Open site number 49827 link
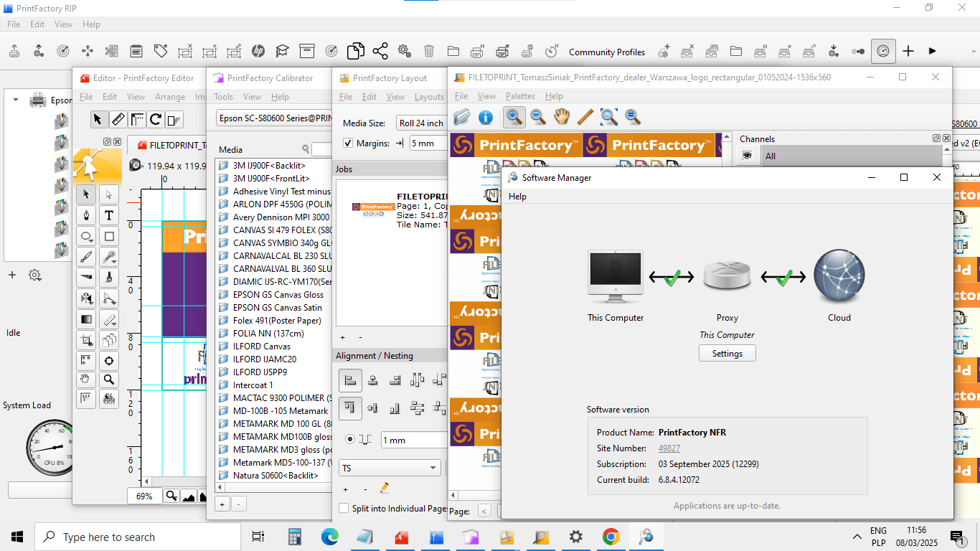 pyautogui.click(x=669, y=448)
